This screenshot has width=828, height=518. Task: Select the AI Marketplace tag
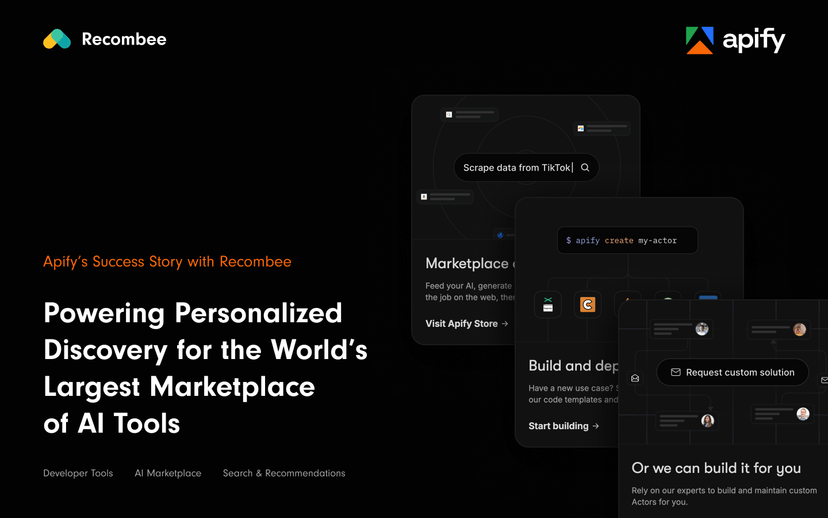pos(168,473)
